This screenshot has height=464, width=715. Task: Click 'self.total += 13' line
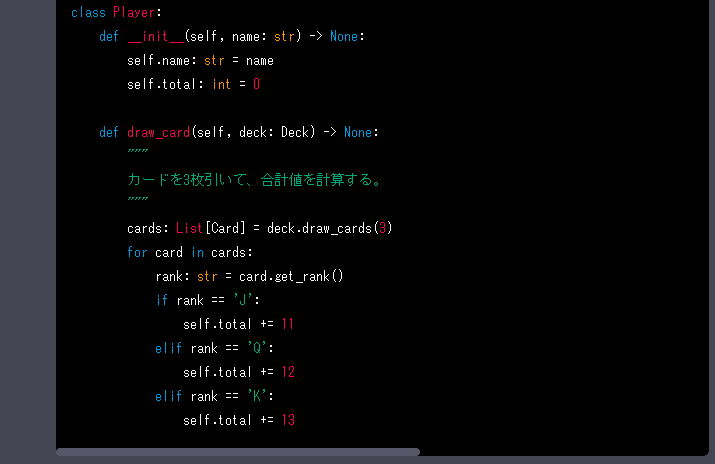tap(239, 420)
